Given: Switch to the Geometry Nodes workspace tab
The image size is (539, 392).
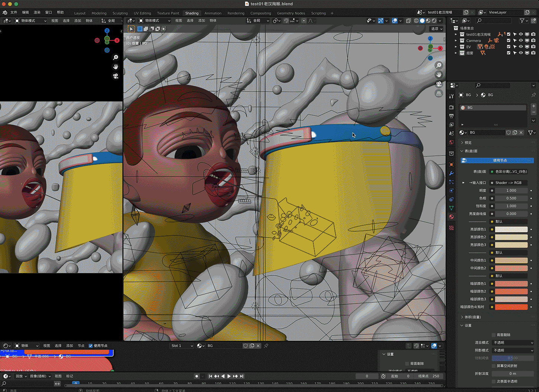Looking at the screenshot, I should coord(291,13).
